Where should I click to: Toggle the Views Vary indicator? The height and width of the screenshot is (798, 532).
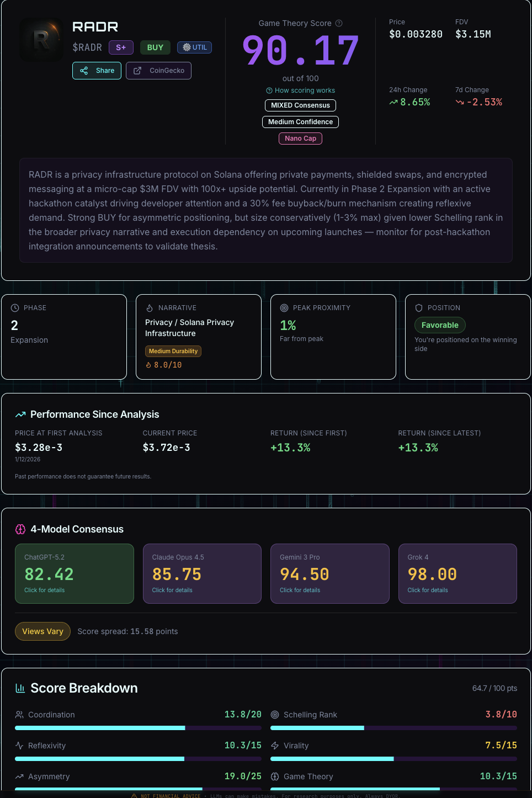click(x=42, y=631)
